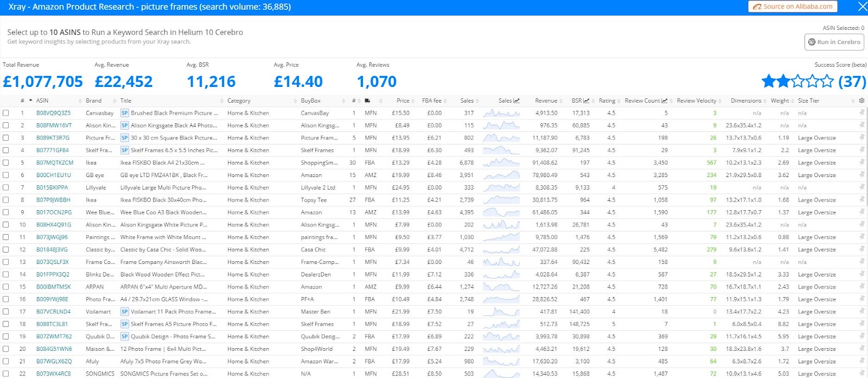Click the Size Tier column header
868x378 pixels.
pos(808,100)
